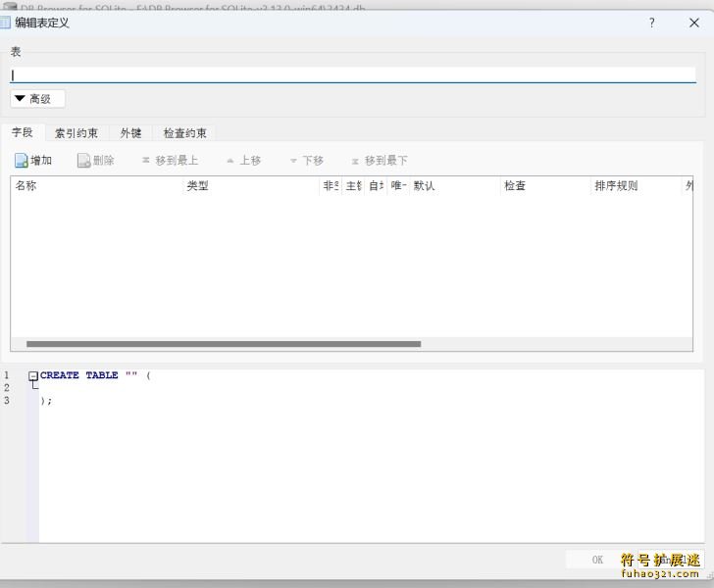
Task: Click the Type (类型) column header
Action: coord(251,185)
